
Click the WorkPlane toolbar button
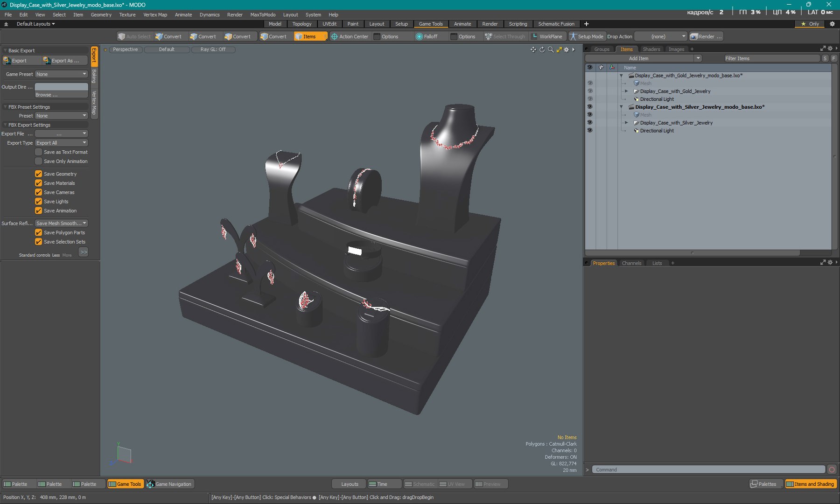pyautogui.click(x=547, y=36)
